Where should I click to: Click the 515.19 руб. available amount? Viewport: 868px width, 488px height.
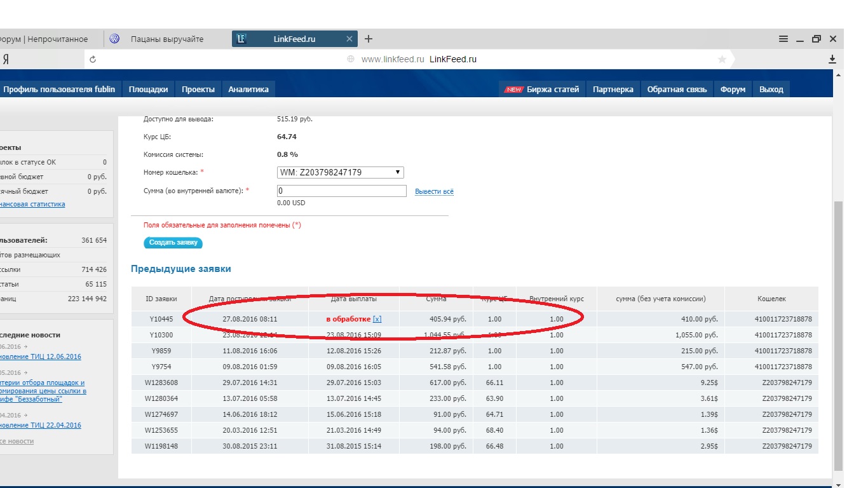pyautogui.click(x=295, y=119)
